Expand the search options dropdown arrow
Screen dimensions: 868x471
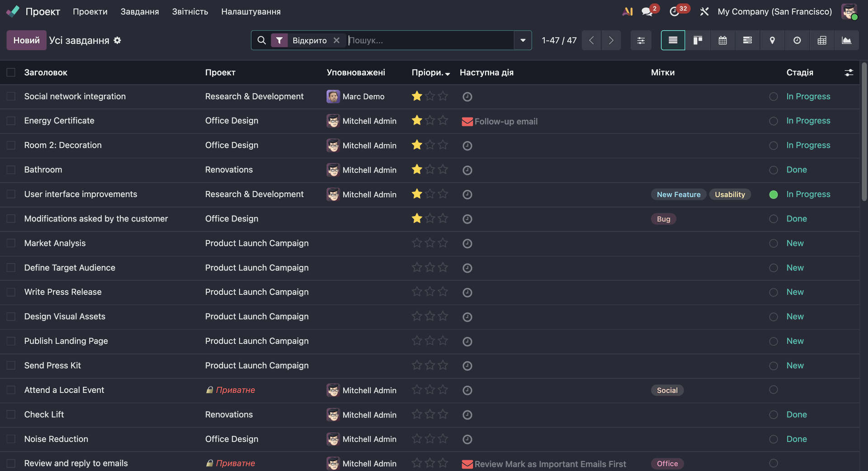523,40
